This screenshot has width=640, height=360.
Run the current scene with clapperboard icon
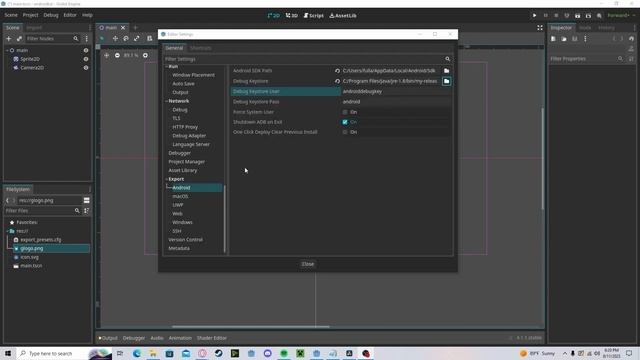tap(578, 16)
